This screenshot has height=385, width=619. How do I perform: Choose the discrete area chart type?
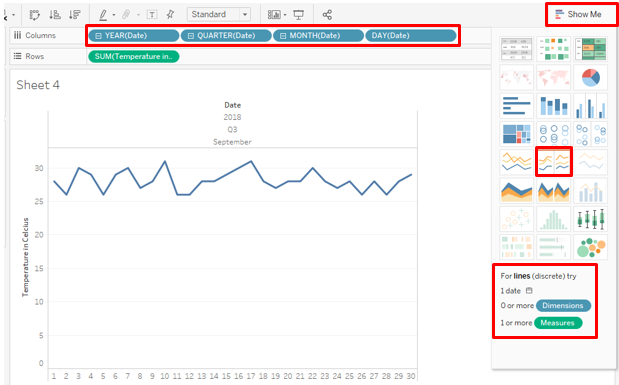(553, 190)
